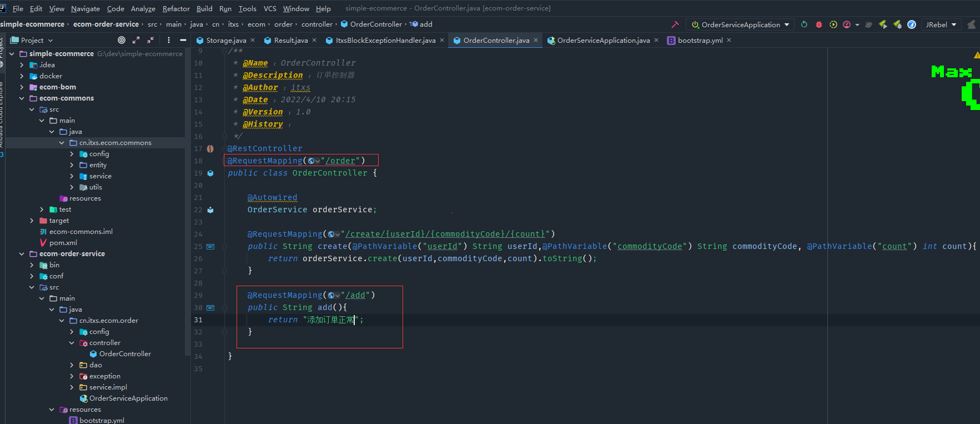The height and width of the screenshot is (424, 980).
Task: Open the dropdown arrow beside the Profiler icon
Action: click(x=857, y=24)
